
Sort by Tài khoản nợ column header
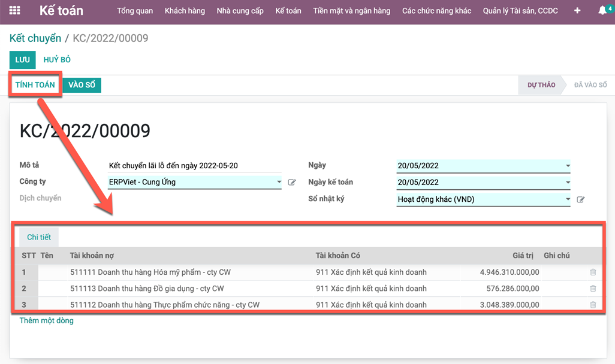[x=92, y=256]
